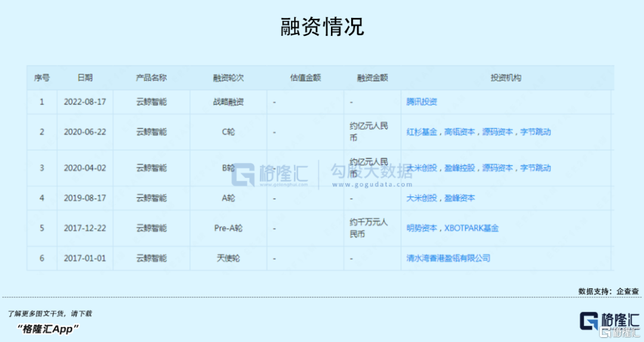Click the 产品名称 column header
644x342 pixels.
click(151, 78)
